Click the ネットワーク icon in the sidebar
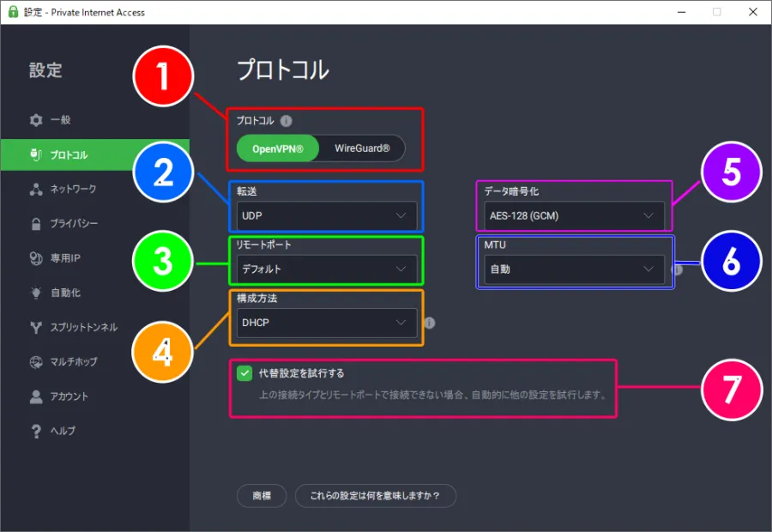 click(x=36, y=189)
